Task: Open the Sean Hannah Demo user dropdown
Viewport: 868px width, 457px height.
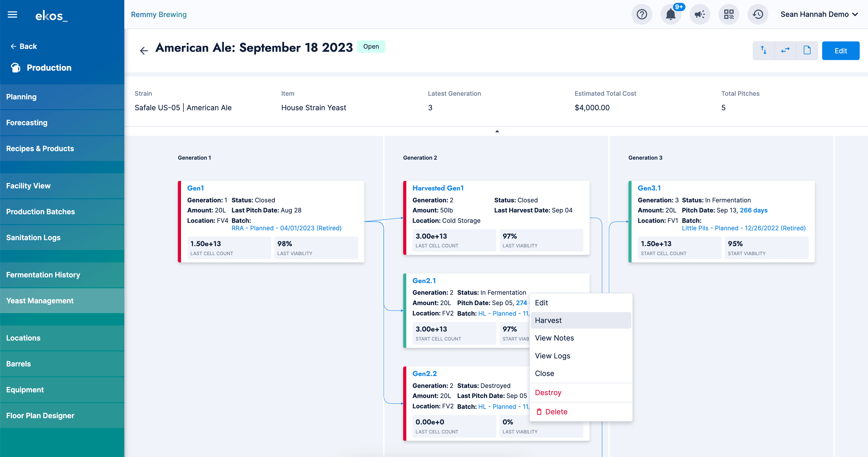Action: [819, 14]
